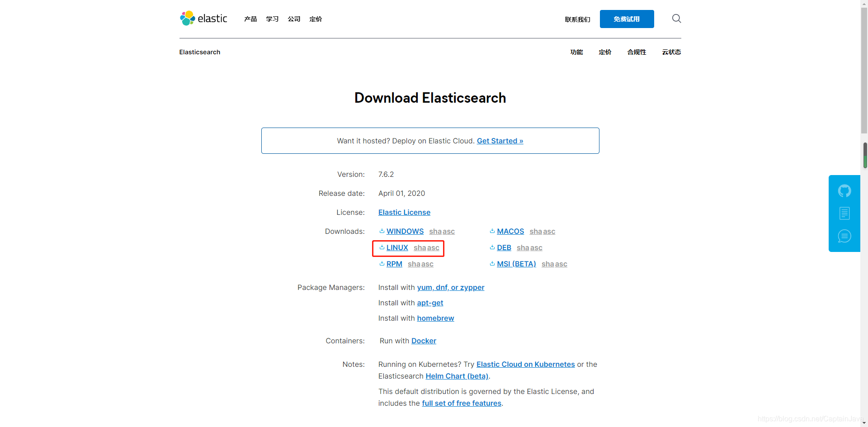
Task: Click the sha link next to RPM
Action: coord(414,264)
